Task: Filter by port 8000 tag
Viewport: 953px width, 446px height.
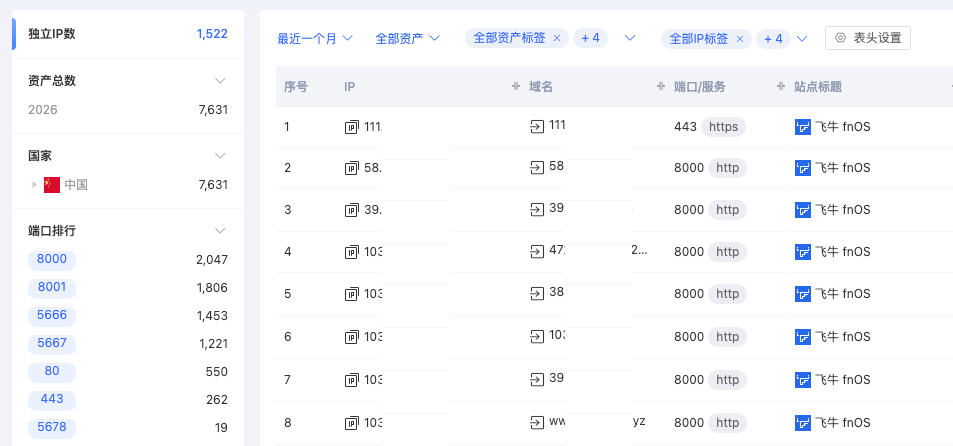Action: (x=52, y=260)
